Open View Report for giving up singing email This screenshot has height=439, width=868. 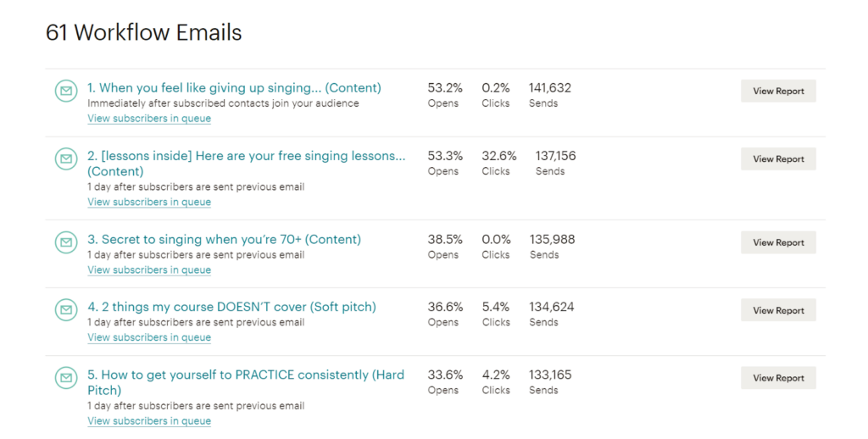(778, 91)
